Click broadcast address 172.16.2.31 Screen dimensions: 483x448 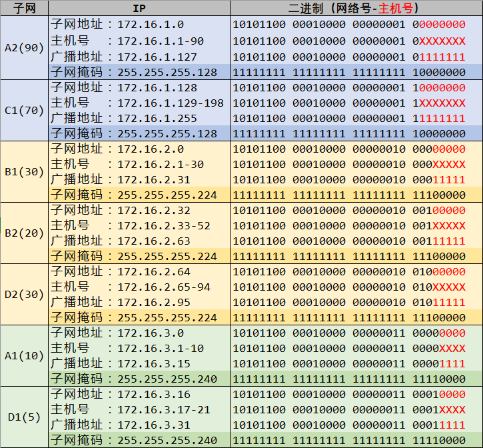click(154, 180)
